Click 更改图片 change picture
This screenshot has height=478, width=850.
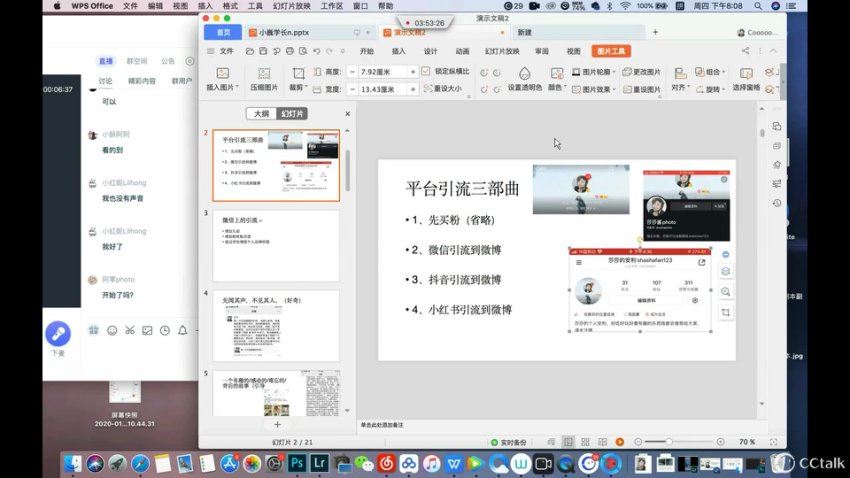click(x=641, y=72)
